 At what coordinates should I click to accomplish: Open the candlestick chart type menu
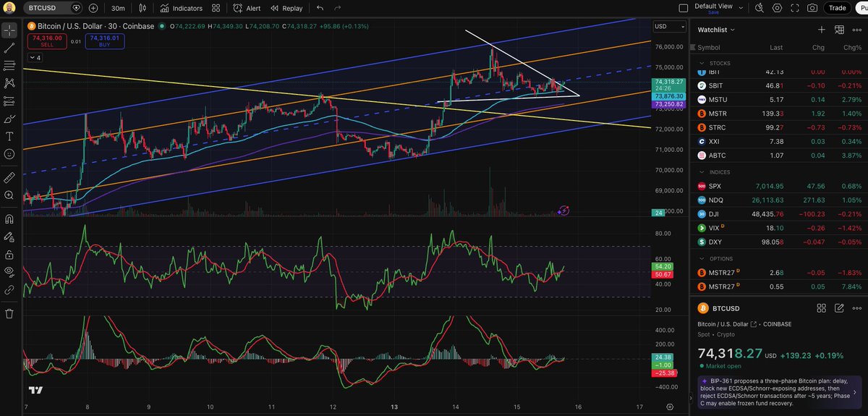pos(142,8)
